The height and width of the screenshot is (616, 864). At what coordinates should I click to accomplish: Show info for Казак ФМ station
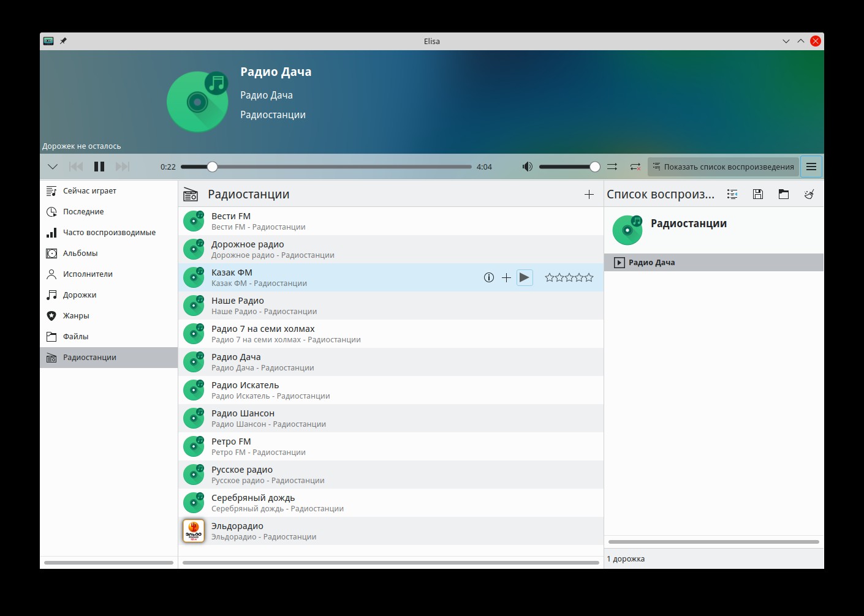pos(489,277)
